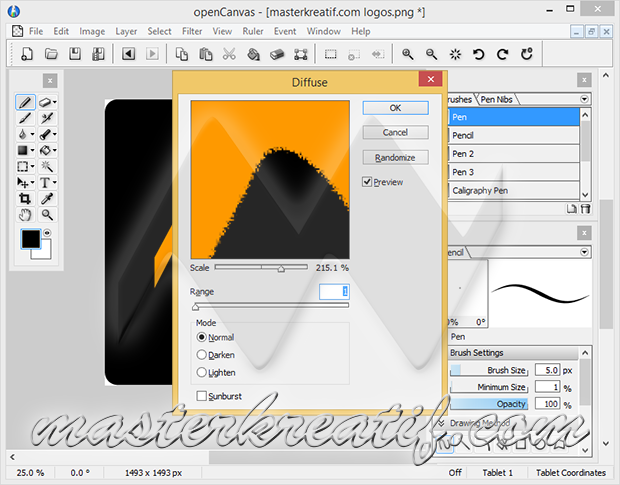
Task: Close the Diffuse dialog
Action: (431, 79)
